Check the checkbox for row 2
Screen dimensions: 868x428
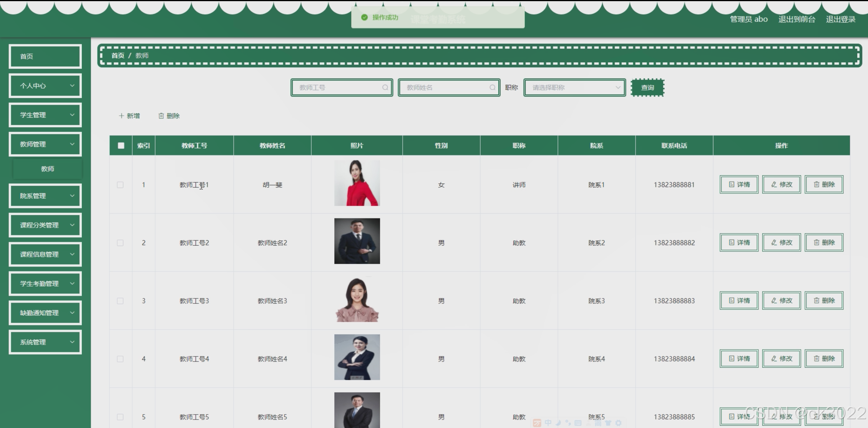120,243
